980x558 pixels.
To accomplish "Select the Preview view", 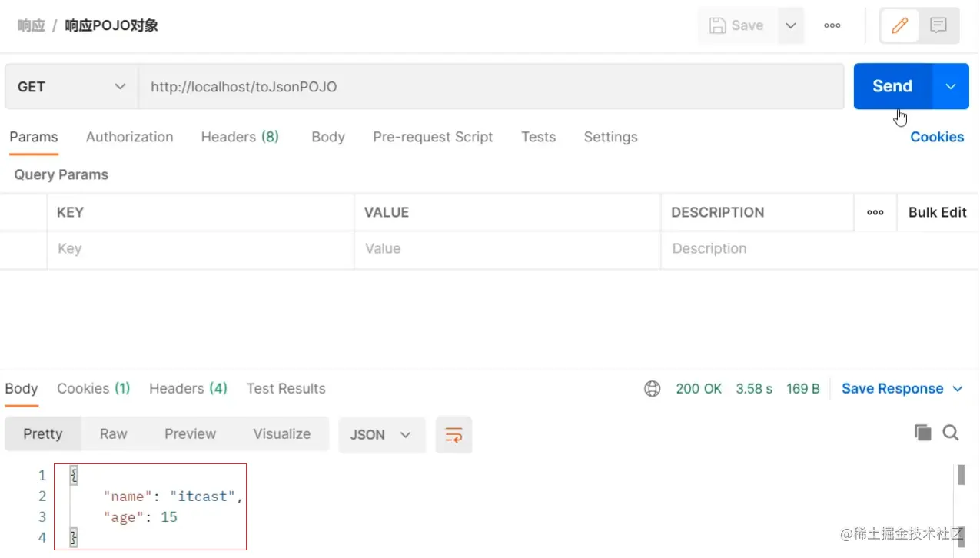I will pos(190,433).
